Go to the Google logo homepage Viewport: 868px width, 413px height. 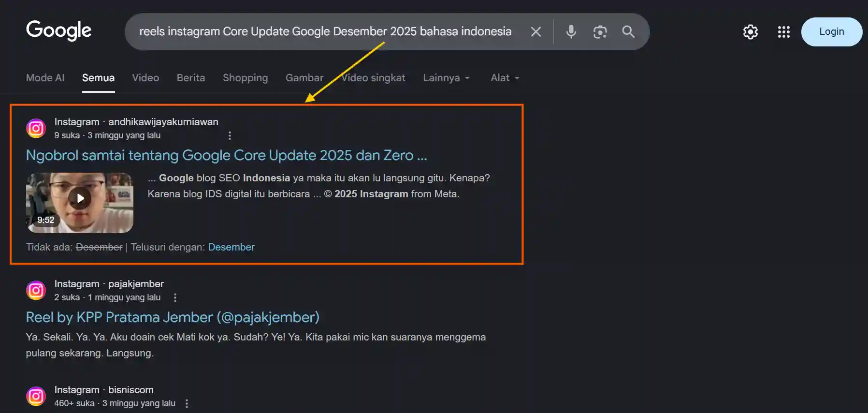point(58,30)
